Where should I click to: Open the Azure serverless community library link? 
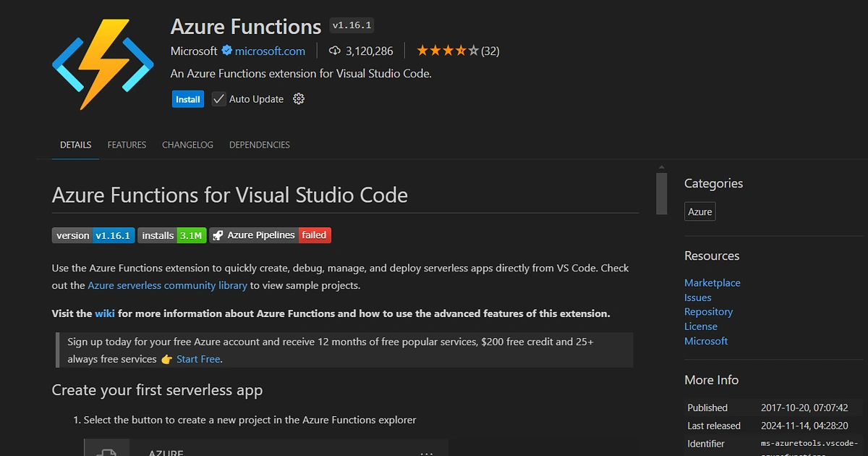tap(167, 285)
